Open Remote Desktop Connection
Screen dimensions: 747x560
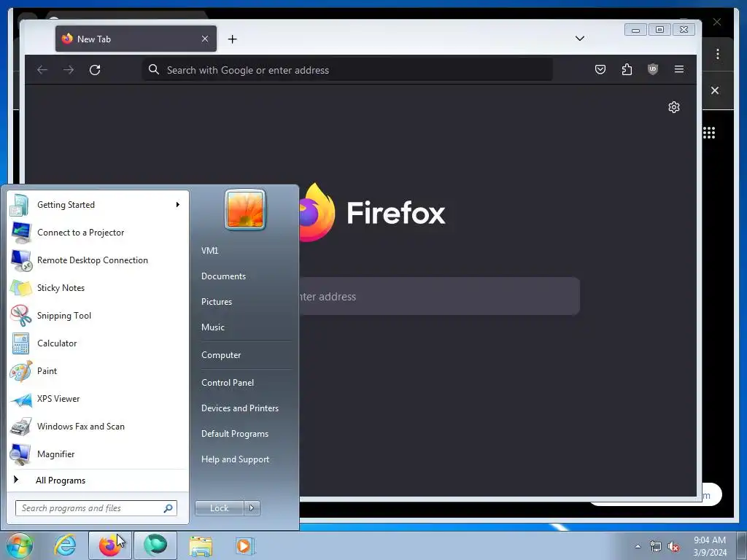point(98,260)
